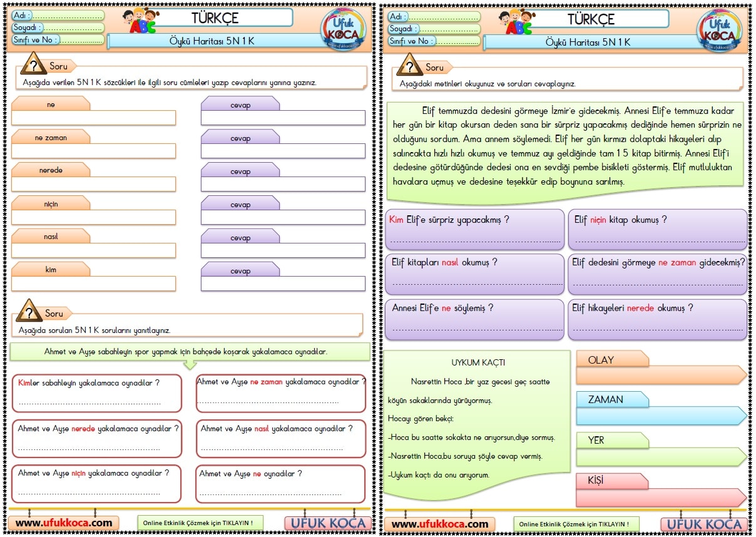Click the blank box under the "kim" label
The width and height of the screenshot is (756, 537).
(x=94, y=284)
